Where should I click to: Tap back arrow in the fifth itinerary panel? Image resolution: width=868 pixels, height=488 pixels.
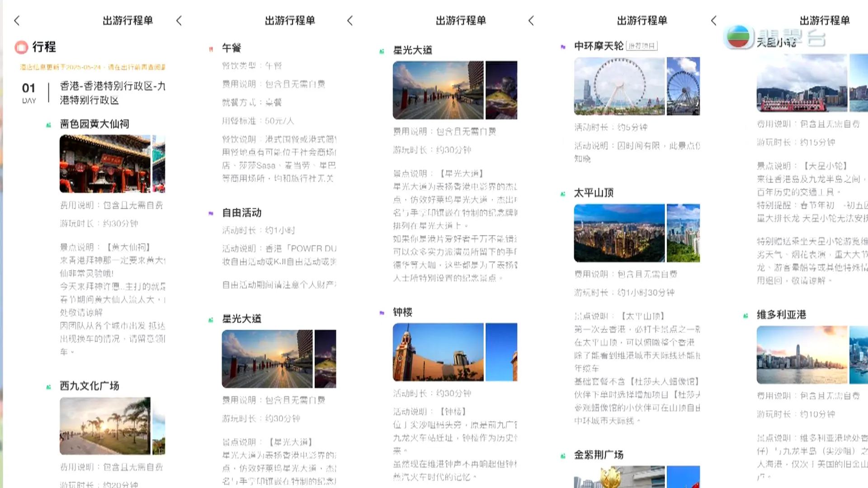714,20
